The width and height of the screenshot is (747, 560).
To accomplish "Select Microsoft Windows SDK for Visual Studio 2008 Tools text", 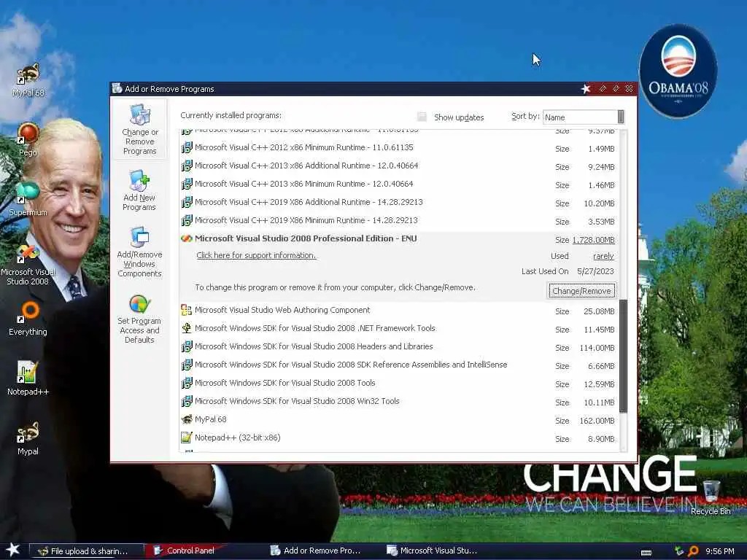I will click(285, 383).
